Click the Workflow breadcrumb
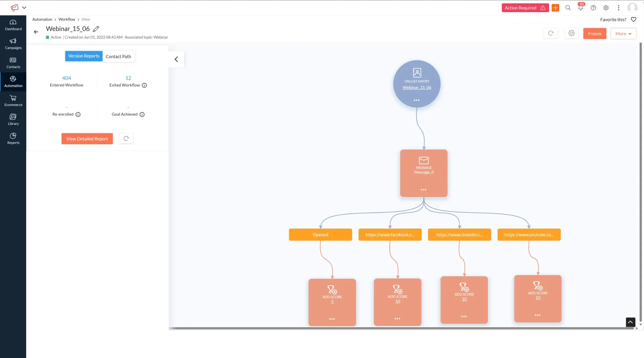Image resolution: width=644 pixels, height=358 pixels. click(x=67, y=19)
